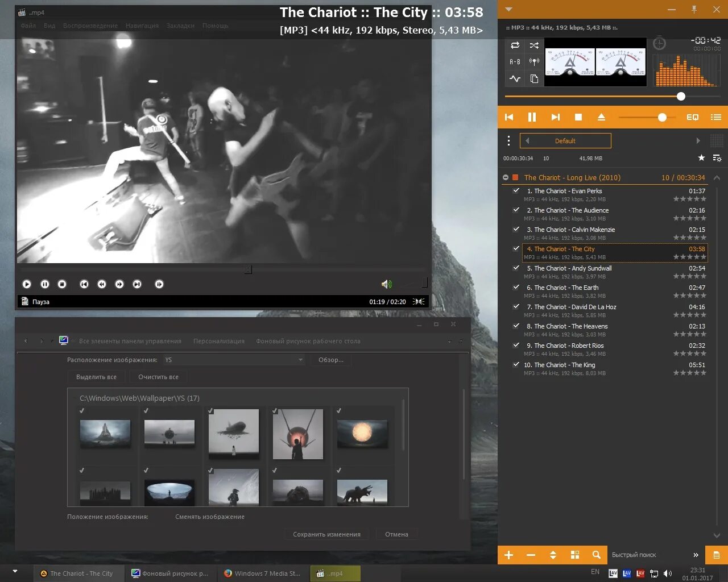
Task: Select the Default playlist tab
Action: (x=565, y=140)
